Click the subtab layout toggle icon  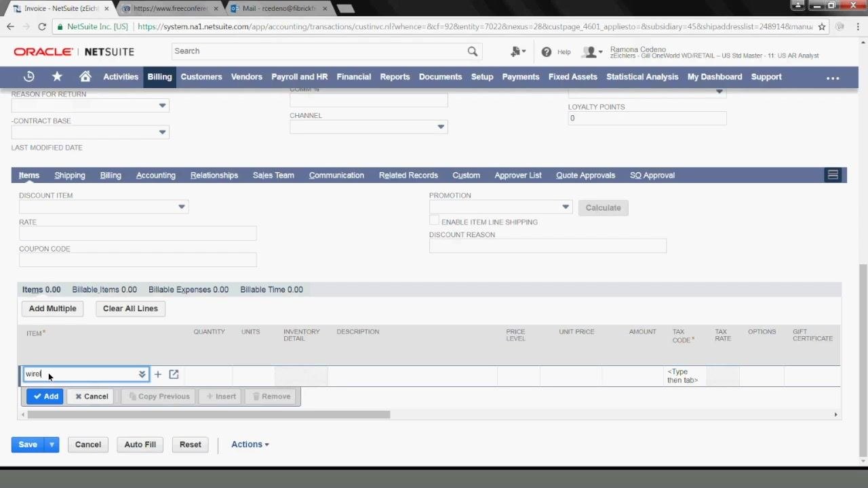[x=833, y=175]
